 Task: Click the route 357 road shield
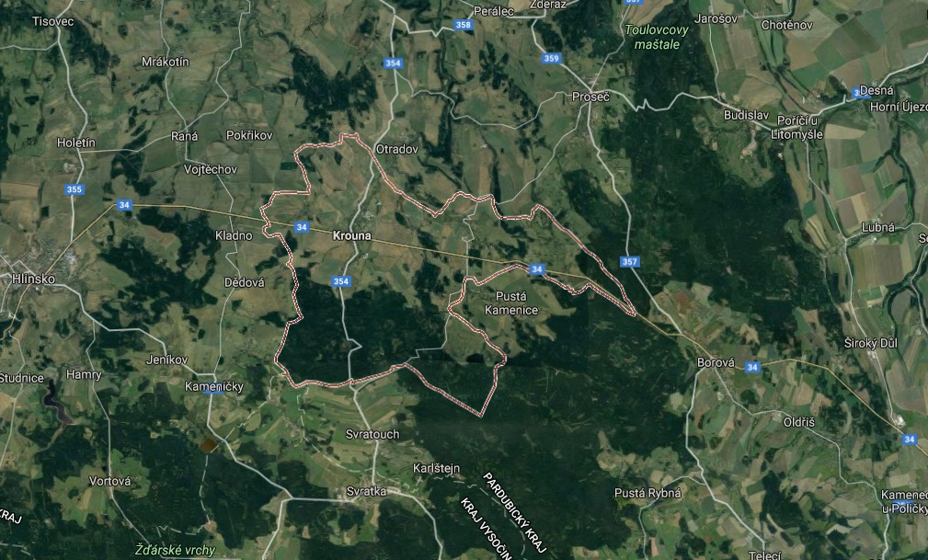(630, 261)
